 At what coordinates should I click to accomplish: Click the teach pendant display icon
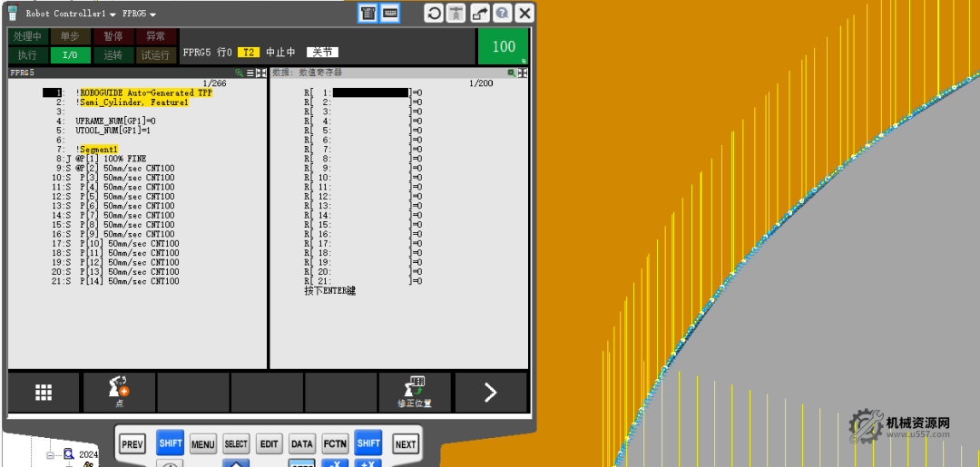[367, 13]
